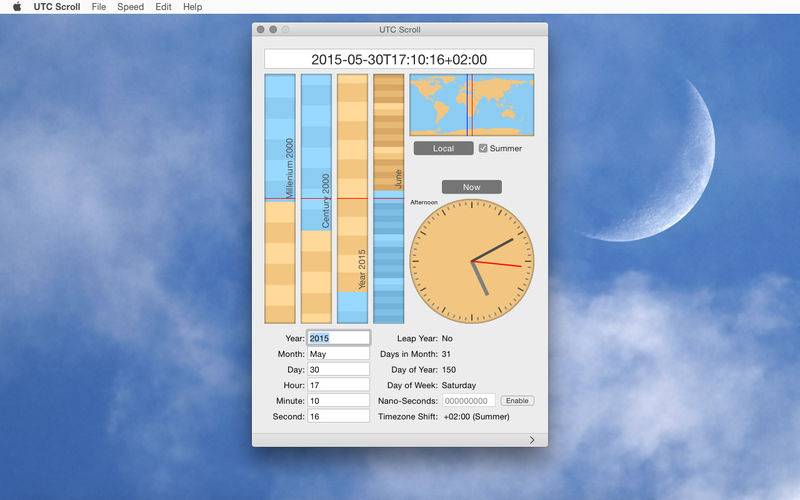
Task: Minimize the UTC Scroll window
Action: 273,30
